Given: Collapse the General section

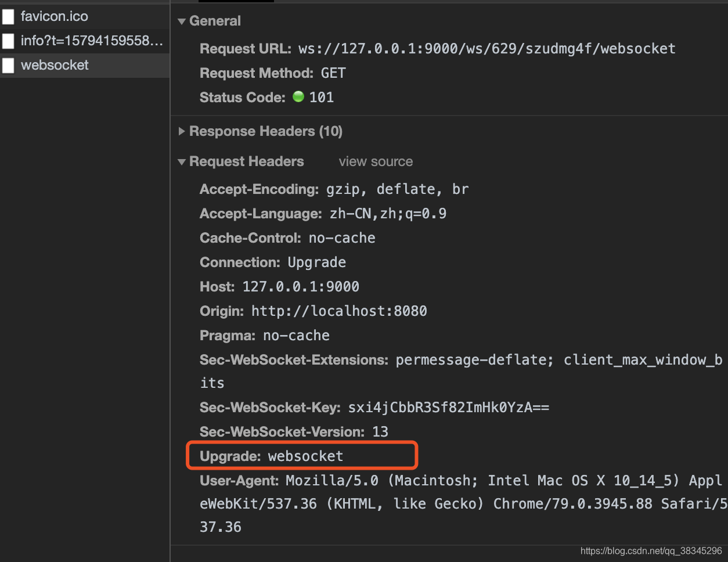Looking at the screenshot, I should click(182, 21).
